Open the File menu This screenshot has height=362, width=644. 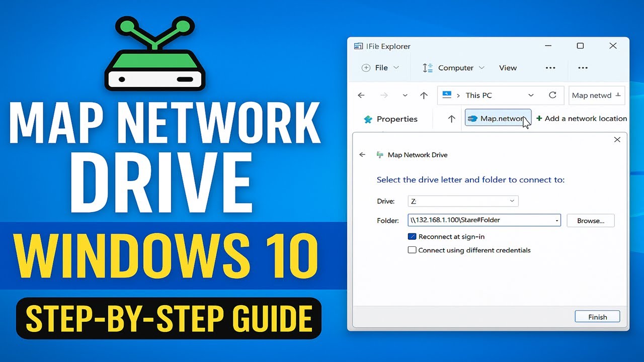[x=380, y=68]
